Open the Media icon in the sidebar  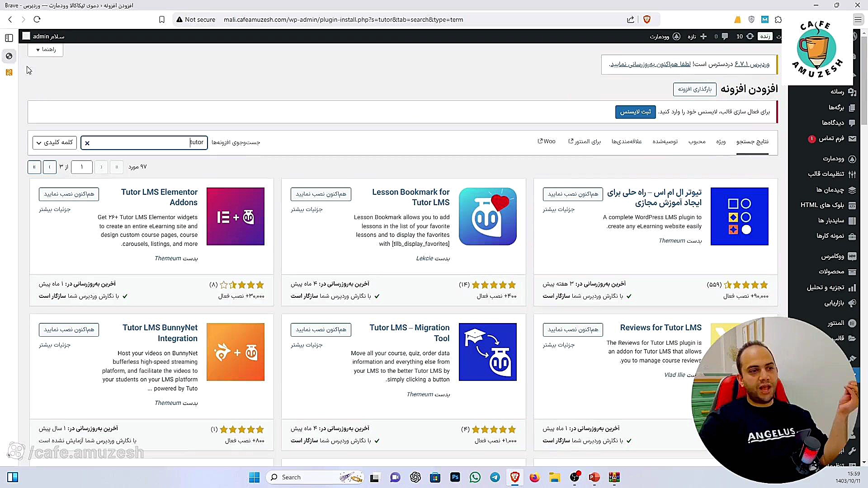[x=852, y=92]
